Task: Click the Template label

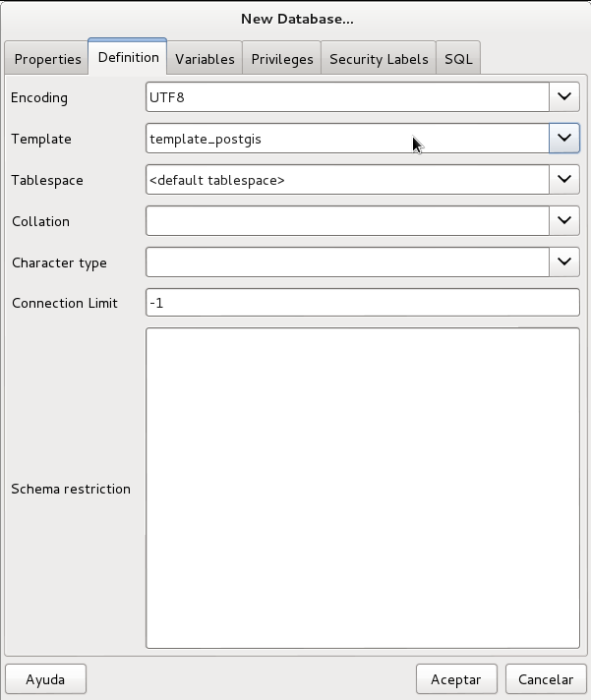Action: (x=41, y=139)
